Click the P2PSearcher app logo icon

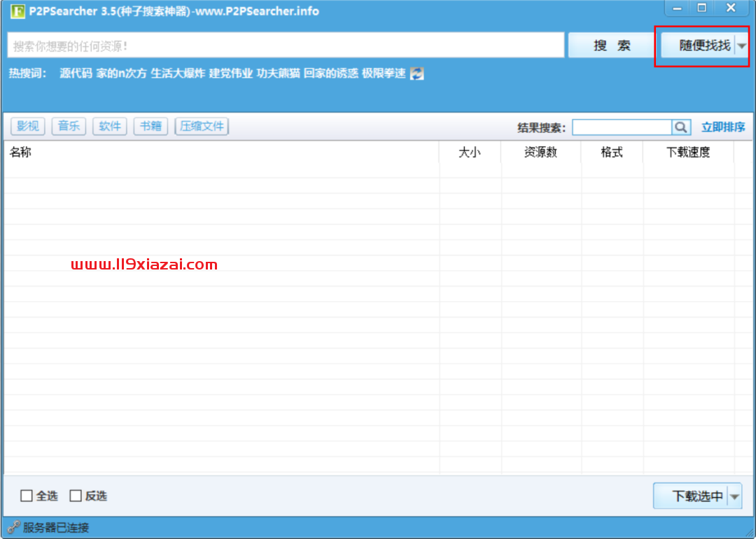[x=17, y=10]
